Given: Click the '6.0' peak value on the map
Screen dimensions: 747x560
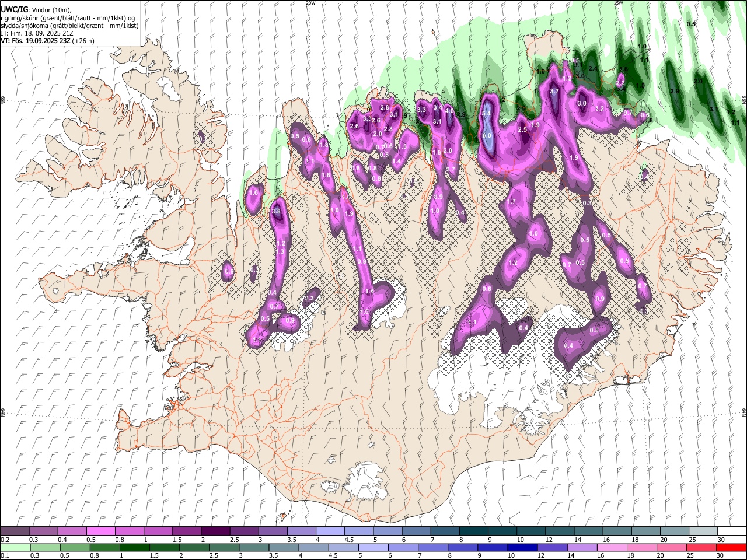Looking at the screenshot, I should coord(487,135).
